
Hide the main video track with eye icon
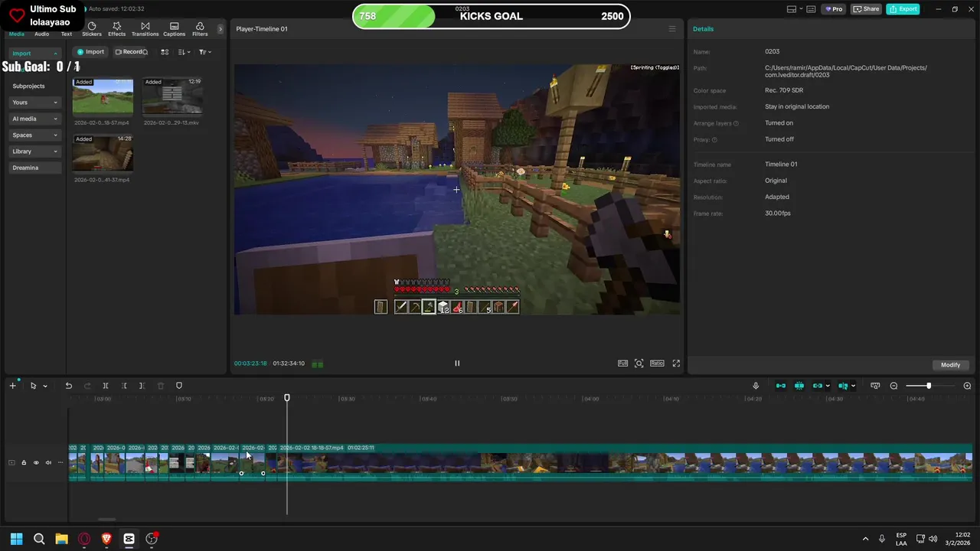pyautogui.click(x=35, y=462)
